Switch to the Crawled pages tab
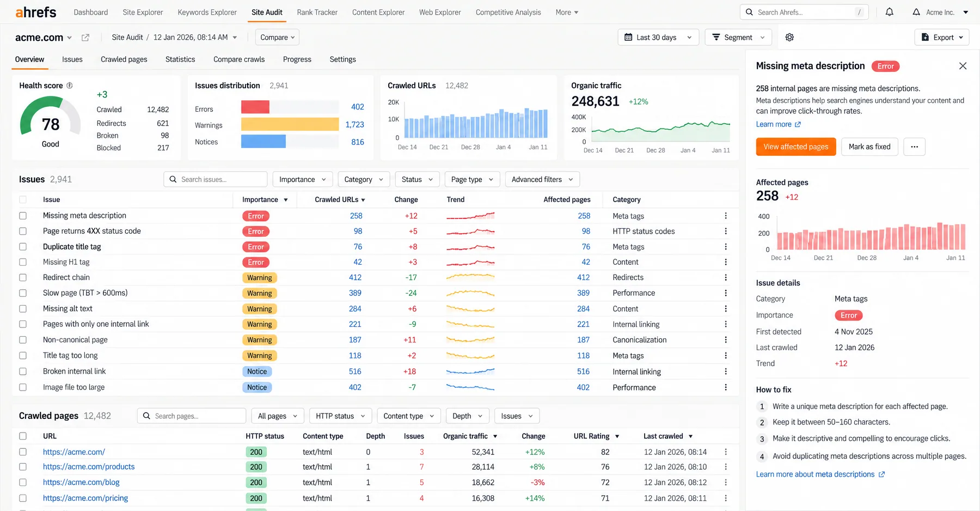Image resolution: width=980 pixels, height=511 pixels. tap(124, 59)
